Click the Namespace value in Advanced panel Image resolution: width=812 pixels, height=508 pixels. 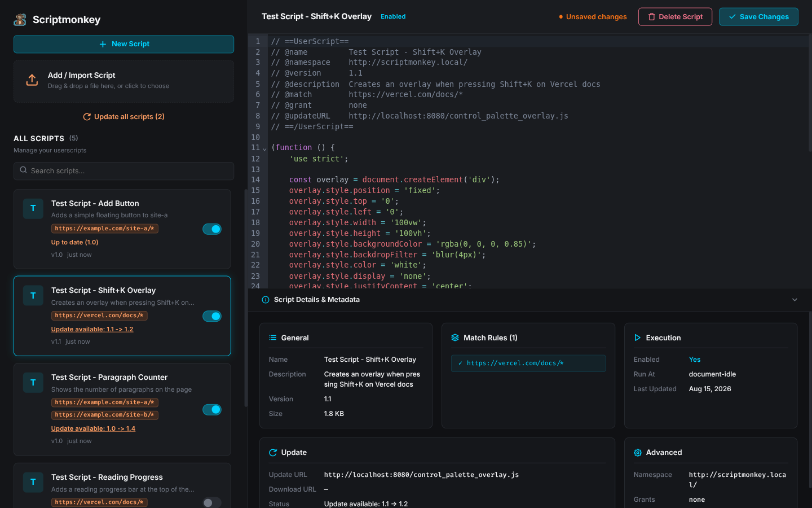click(738, 480)
